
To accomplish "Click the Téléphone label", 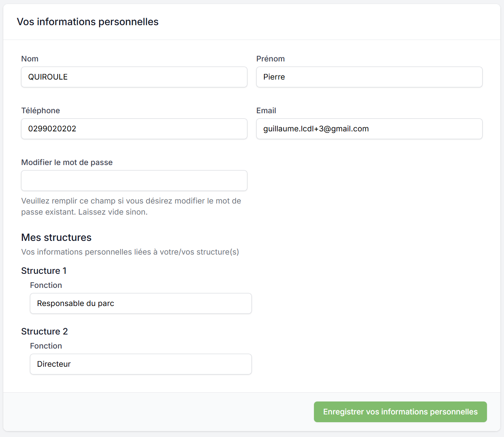I will [x=40, y=111].
